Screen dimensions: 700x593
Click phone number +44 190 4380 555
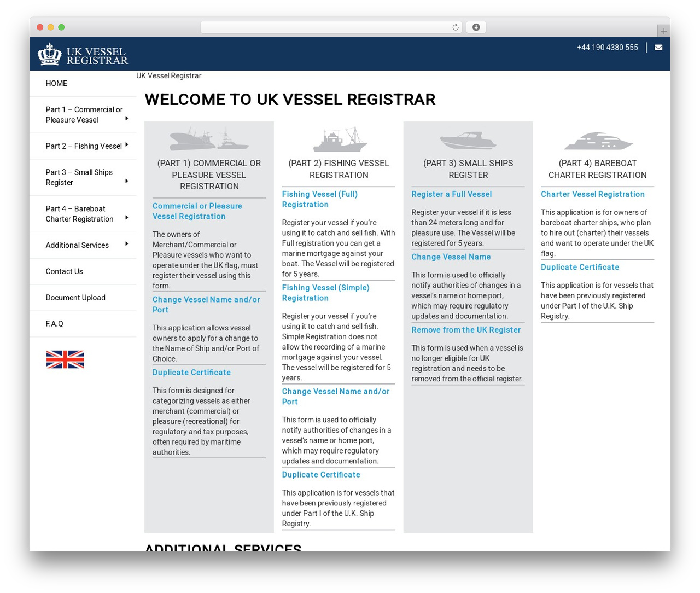point(608,48)
